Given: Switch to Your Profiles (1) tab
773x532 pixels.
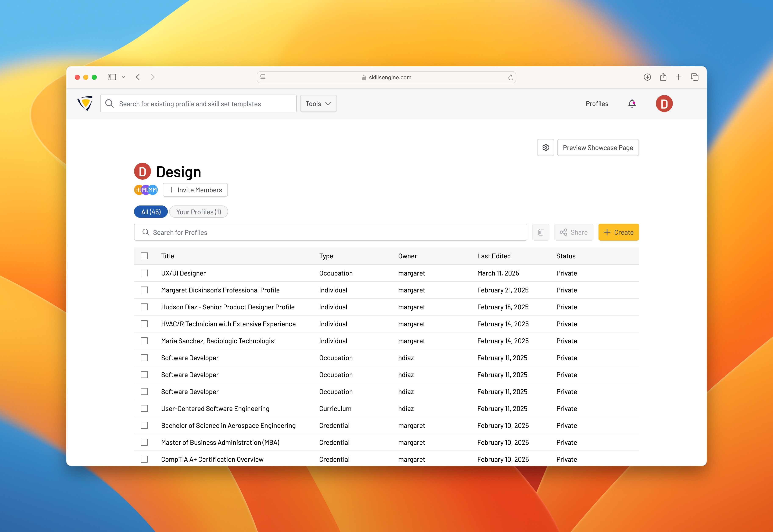Looking at the screenshot, I should (x=198, y=212).
